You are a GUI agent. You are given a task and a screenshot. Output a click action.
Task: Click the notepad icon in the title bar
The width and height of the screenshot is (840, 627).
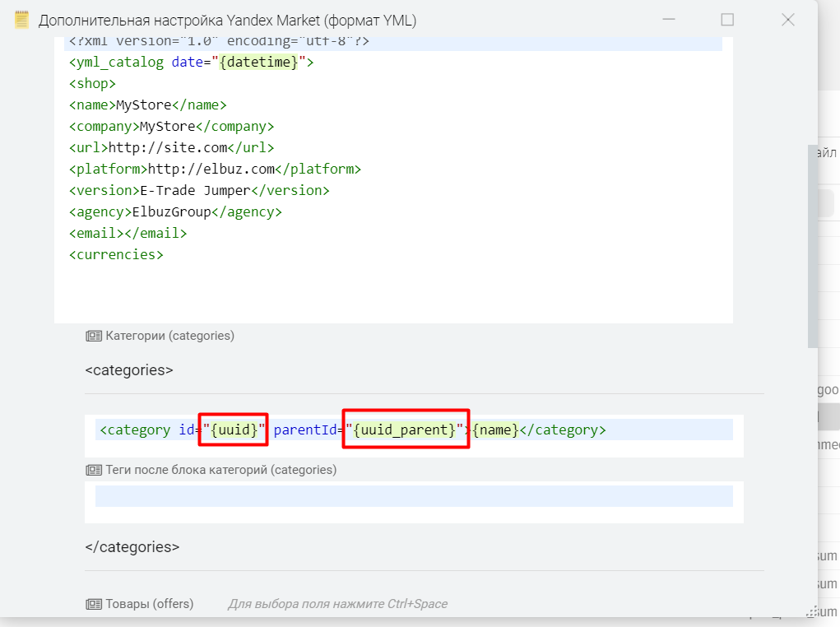pos(21,21)
